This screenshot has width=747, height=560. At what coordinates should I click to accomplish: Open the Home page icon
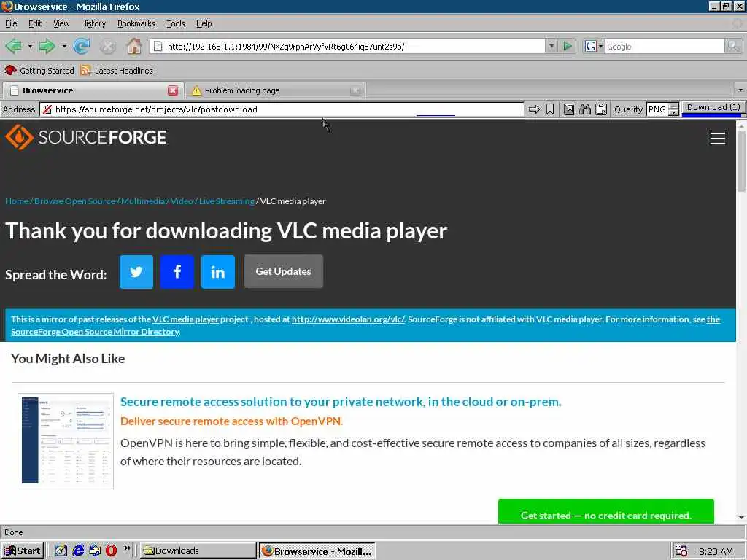(x=134, y=46)
